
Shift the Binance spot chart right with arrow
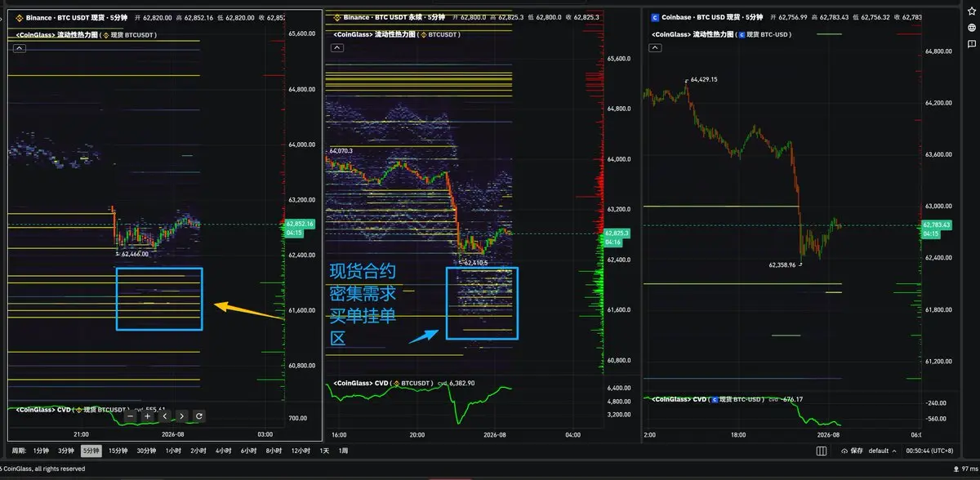click(x=182, y=416)
